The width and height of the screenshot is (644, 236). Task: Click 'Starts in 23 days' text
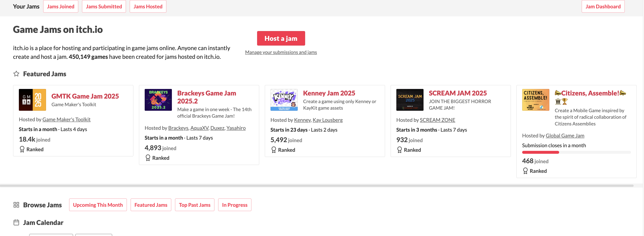point(289,130)
